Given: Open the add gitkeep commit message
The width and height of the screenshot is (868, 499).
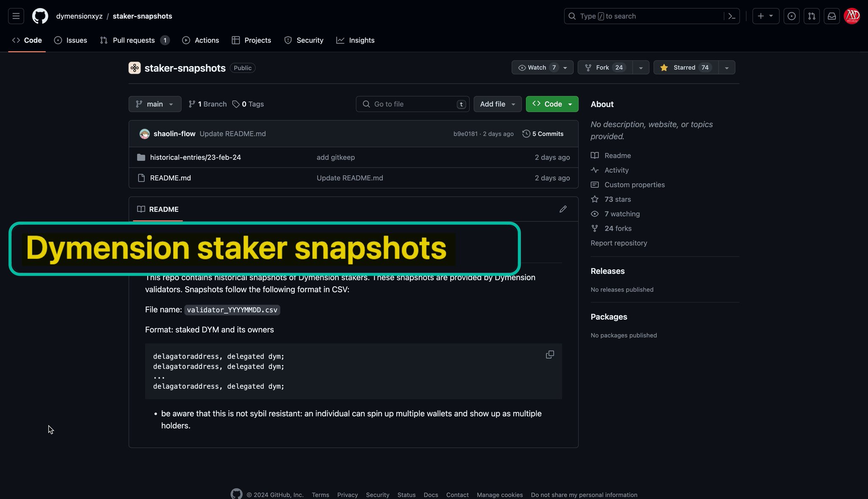Looking at the screenshot, I should click(336, 157).
